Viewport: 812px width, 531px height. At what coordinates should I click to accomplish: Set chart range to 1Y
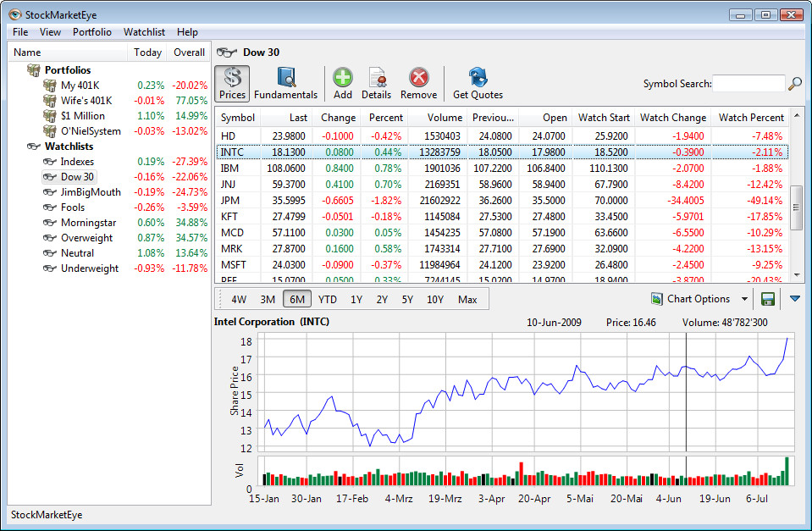356,300
